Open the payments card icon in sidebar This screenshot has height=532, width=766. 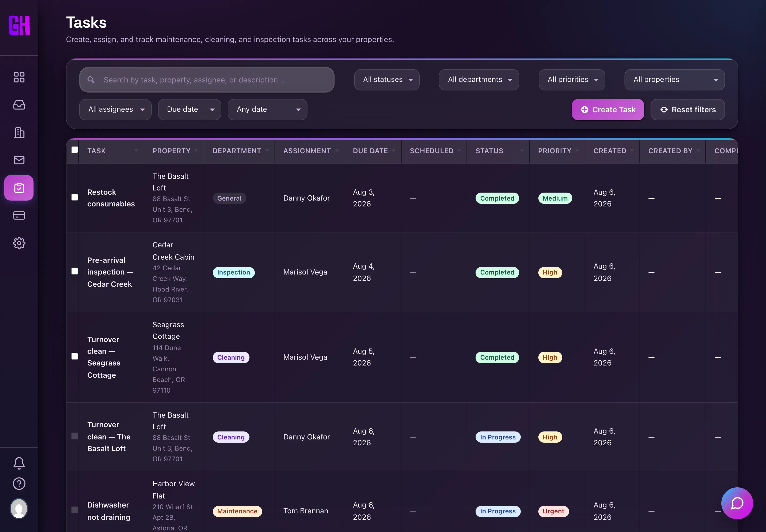click(19, 215)
